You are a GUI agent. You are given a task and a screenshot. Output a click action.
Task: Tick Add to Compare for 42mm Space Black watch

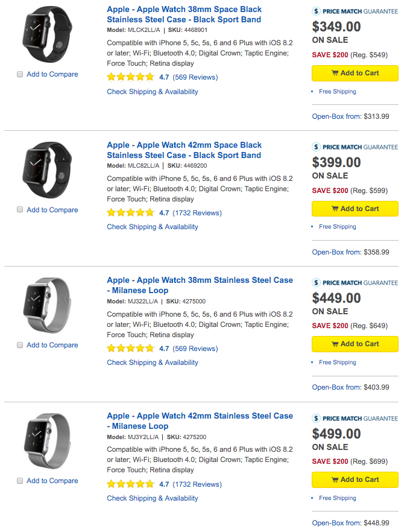coord(20,210)
